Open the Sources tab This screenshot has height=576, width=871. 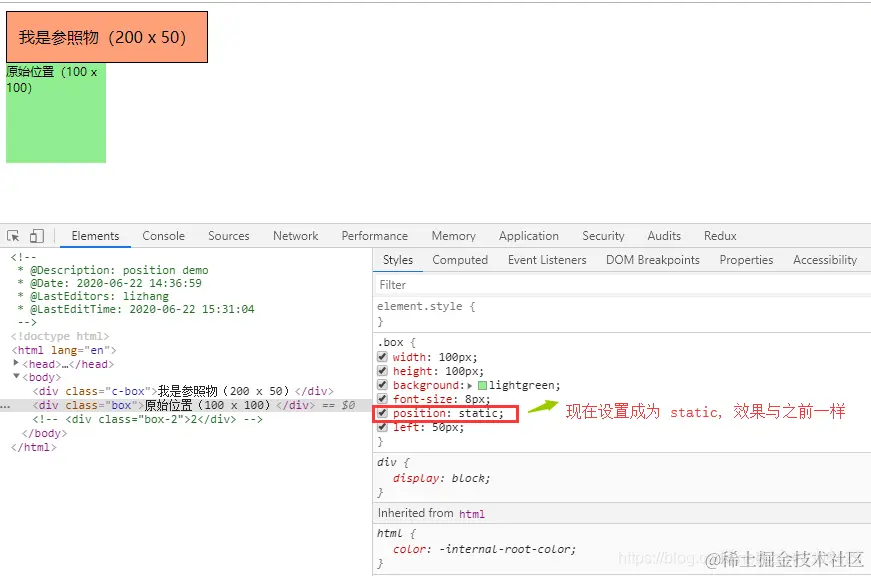pyautogui.click(x=229, y=236)
